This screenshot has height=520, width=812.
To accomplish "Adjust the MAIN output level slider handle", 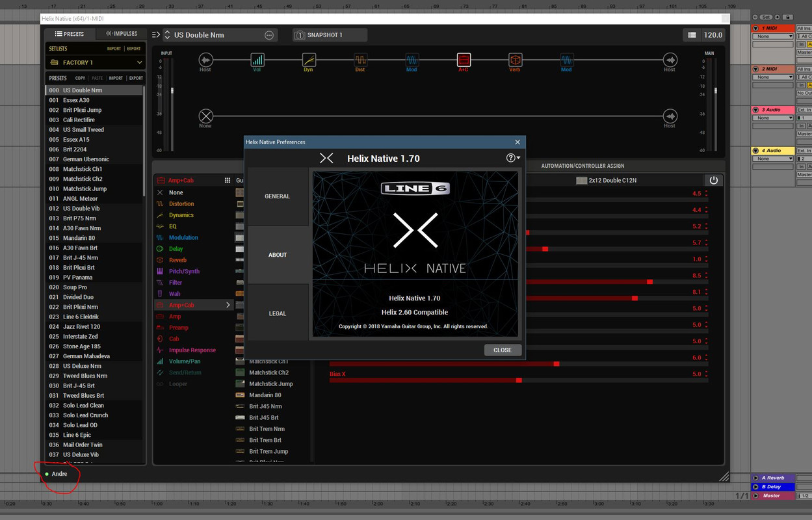I will [x=716, y=91].
